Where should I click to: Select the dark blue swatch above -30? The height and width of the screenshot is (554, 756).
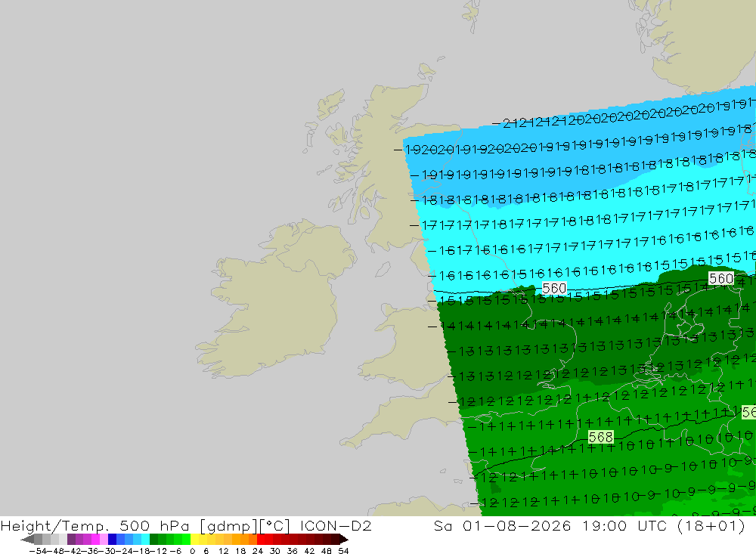tap(112, 540)
